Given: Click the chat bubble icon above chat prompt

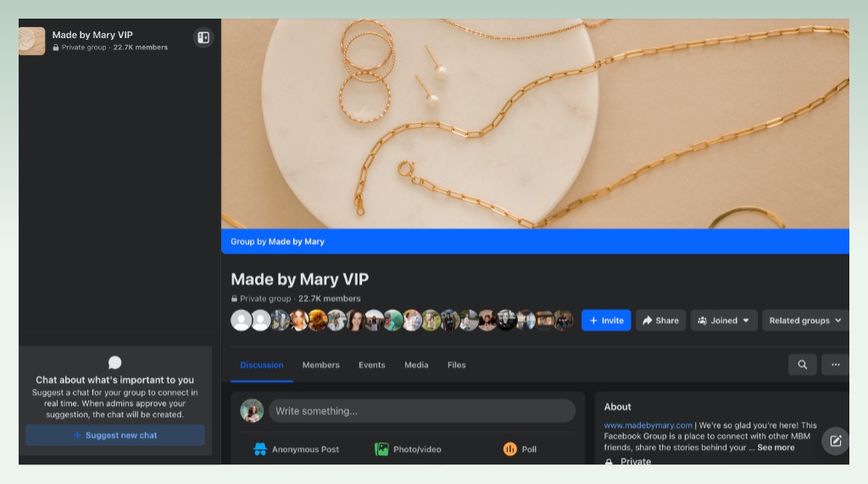Looking at the screenshot, I should click(114, 362).
